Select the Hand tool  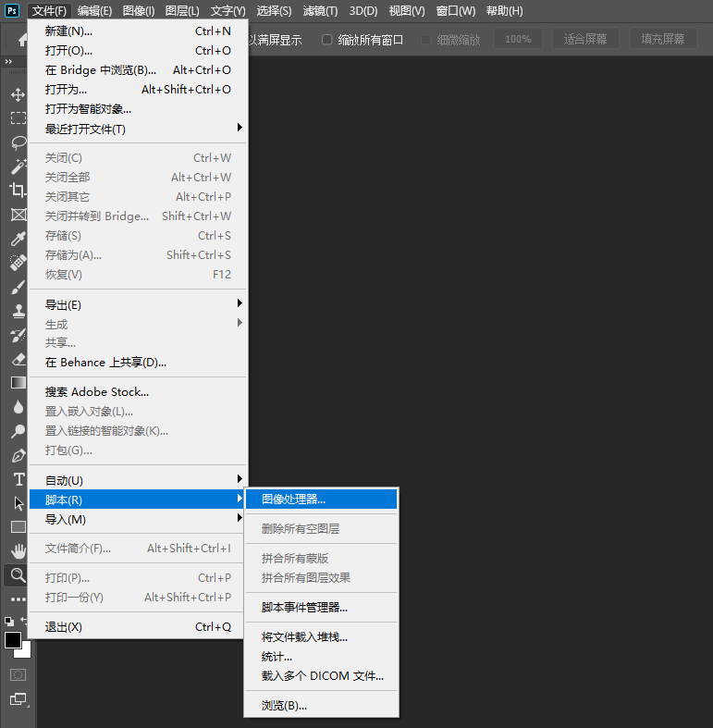pos(18,551)
